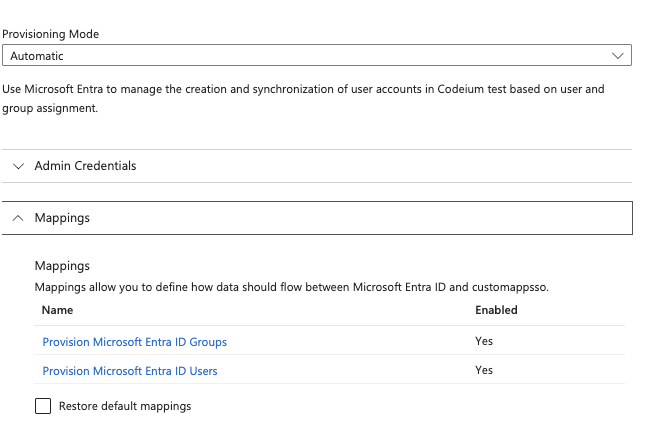Click the Enabled column header

pyautogui.click(x=496, y=310)
